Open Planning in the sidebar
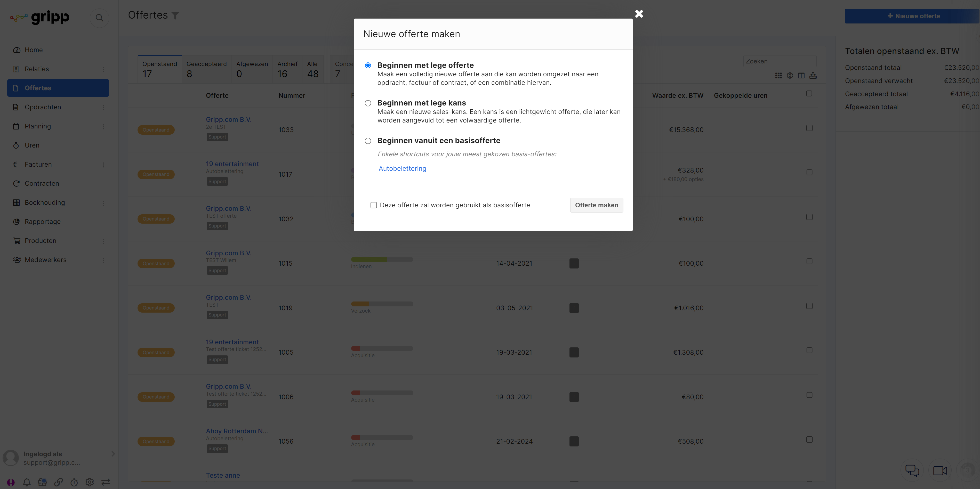 pos(38,126)
